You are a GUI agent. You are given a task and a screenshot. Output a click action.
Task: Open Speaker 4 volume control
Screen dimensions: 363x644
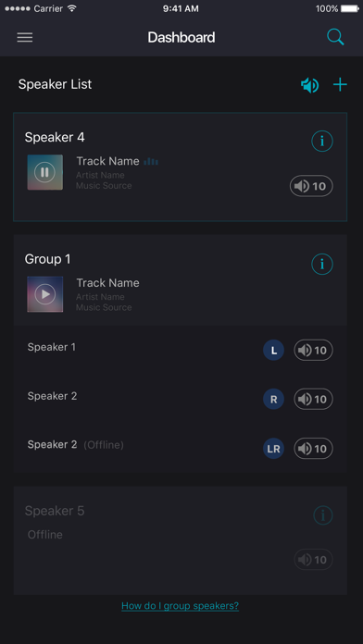[x=311, y=186]
